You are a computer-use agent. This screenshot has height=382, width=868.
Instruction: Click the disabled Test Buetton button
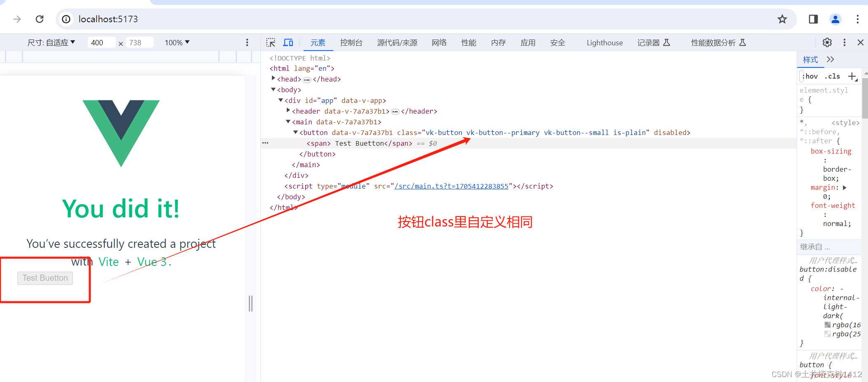45,278
